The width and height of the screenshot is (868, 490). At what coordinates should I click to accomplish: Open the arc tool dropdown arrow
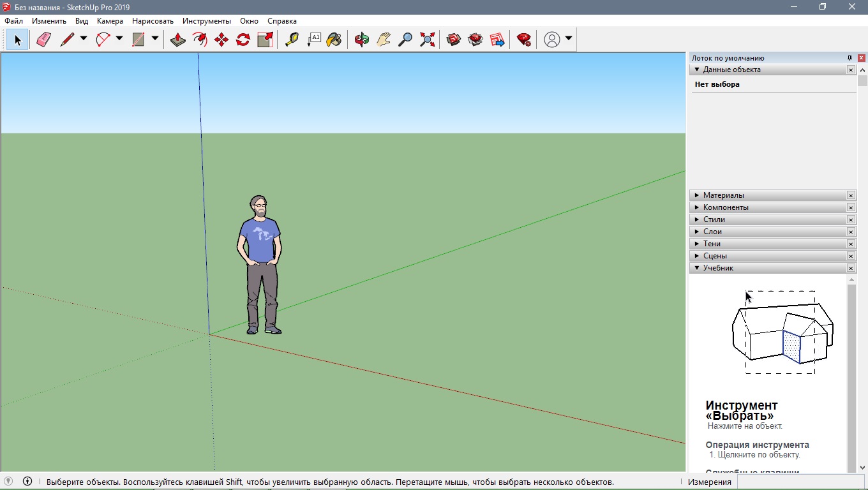click(x=119, y=39)
